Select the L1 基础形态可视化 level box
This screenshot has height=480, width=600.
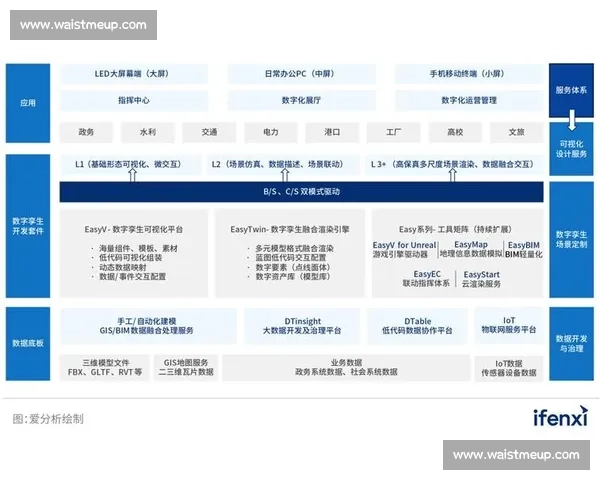[x=130, y=165]
